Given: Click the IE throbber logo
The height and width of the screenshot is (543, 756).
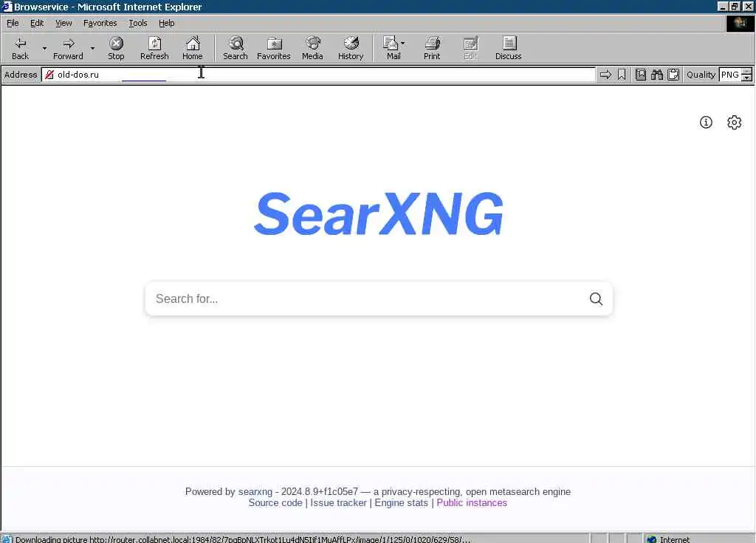Looking at the screenshot, I should click(740, 23).
